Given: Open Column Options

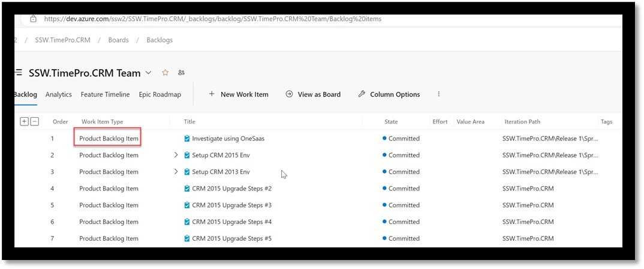Looking at the screenshot, I should [389, 94].
